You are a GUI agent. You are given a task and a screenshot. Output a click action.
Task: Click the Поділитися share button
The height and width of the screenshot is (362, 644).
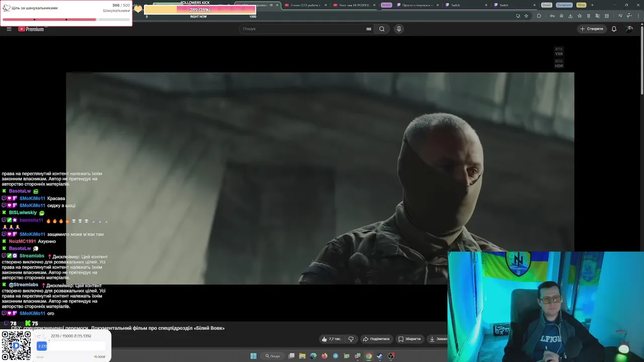tap(376, 339)
